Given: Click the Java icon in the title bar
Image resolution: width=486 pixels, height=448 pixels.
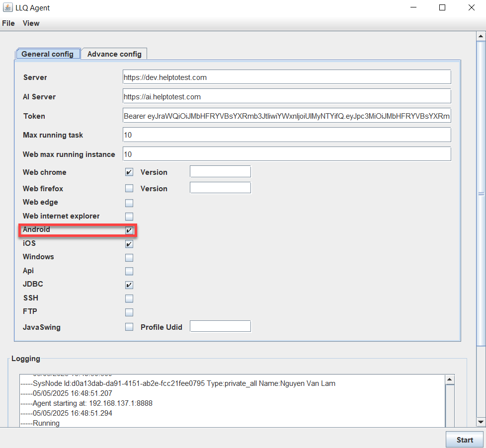Looking at the screenshot, I should [8, 7].
